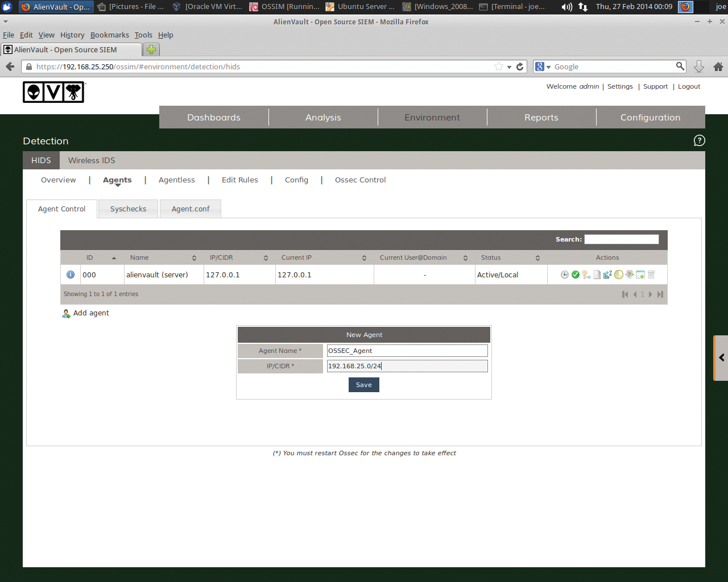Open the Configuration menu
The width and height of the screenshot is (728, 582).
[651, 117]
